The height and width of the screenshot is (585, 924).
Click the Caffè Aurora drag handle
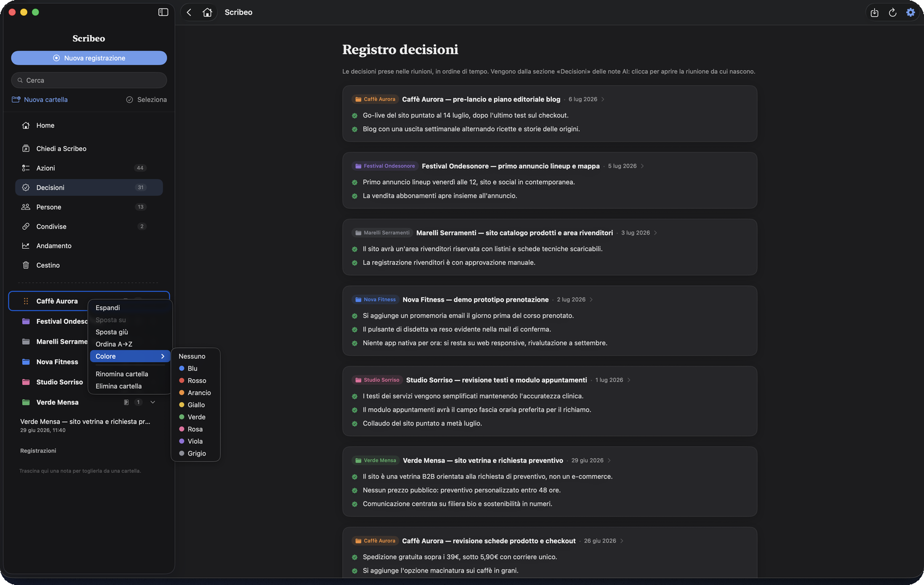tap(26, 301)
